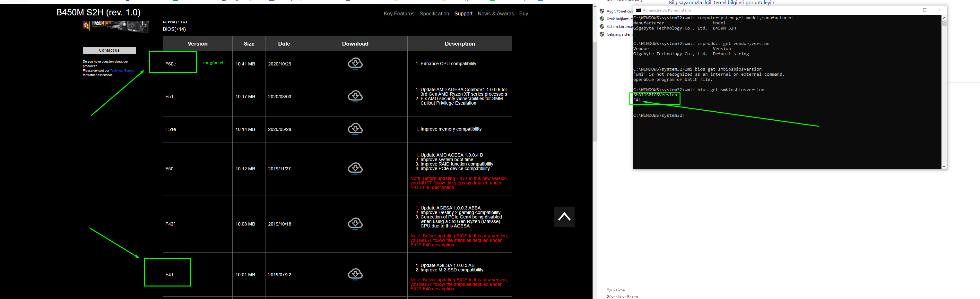Screen dimensions: 980x299
Task: Open the Key Features section
Action: 399,14
